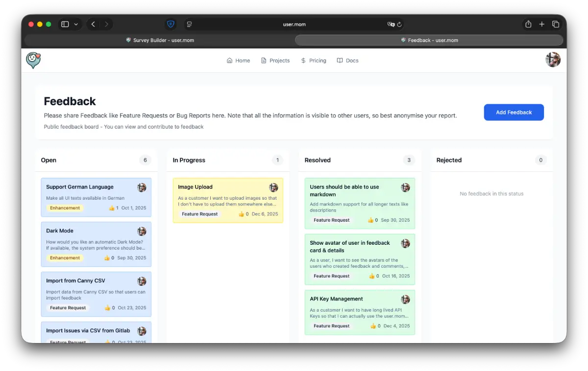Viewport: 588px width, 371px height.
Task: Like the API Key Management feedback
Action: click(x=373, y=326)
